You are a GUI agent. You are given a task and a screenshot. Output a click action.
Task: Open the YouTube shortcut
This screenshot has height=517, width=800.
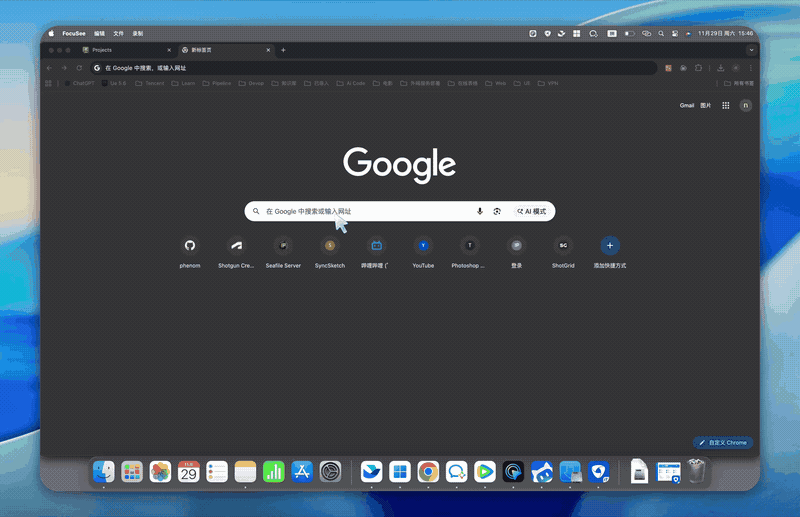(423, 252)
